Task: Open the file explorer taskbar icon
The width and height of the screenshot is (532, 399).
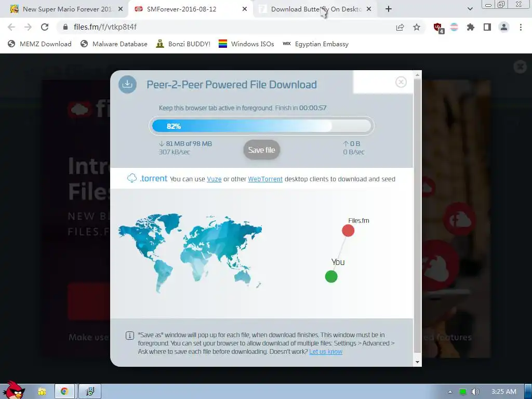Action: click(42, 392)
